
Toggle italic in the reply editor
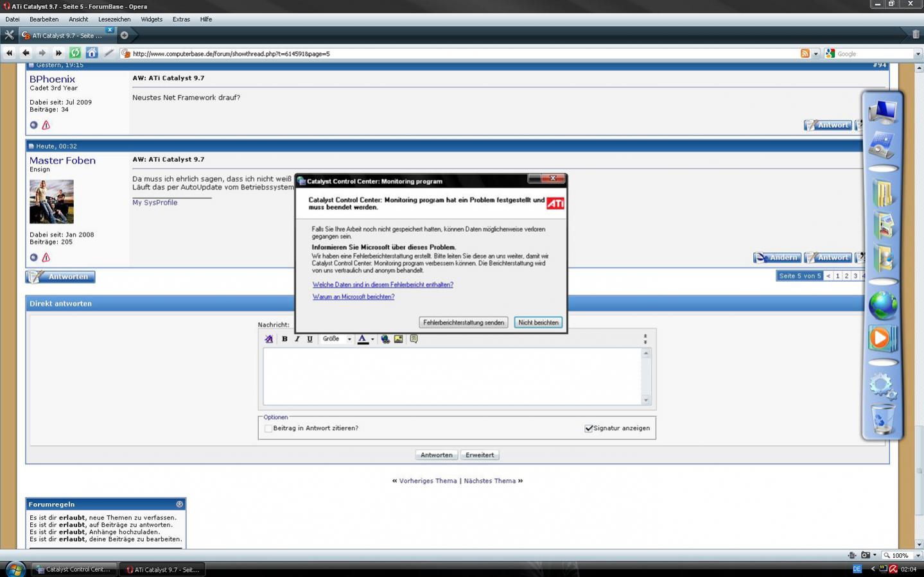pyautogui.click(x=297, y=339)
